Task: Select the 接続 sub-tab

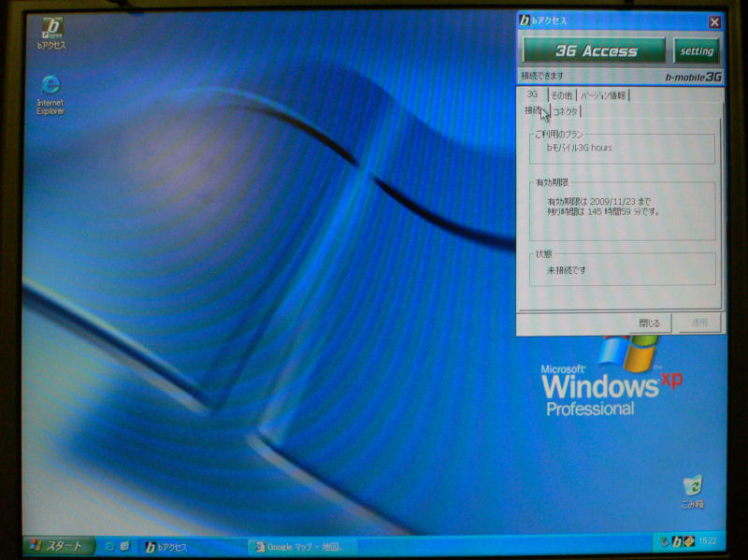Action: click(x=534, y=110)
